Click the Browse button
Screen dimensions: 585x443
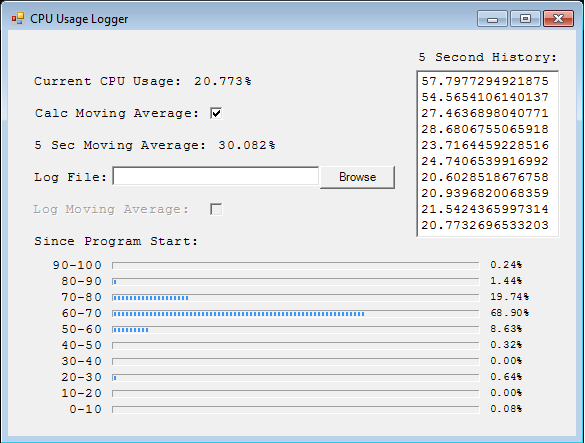pos(357,177)
